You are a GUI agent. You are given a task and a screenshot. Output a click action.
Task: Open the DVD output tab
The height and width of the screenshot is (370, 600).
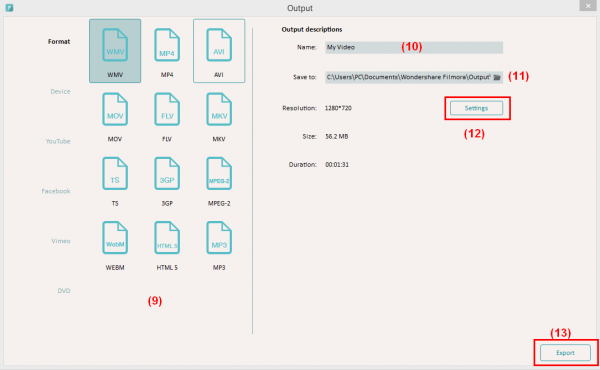pyautogui.click(x=64, y=291)
